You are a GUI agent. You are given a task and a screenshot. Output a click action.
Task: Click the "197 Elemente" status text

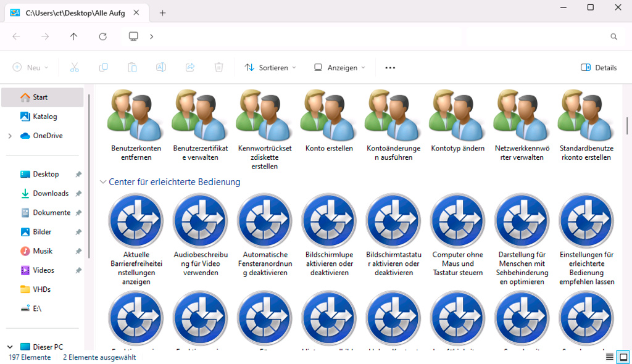pyautogui.click(x=30, y=357)
